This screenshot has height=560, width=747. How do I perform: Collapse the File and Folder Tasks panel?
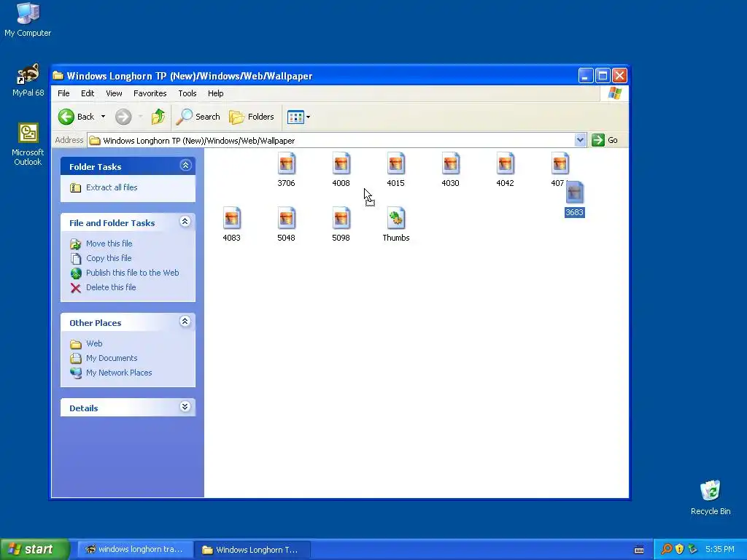(185, 222)
